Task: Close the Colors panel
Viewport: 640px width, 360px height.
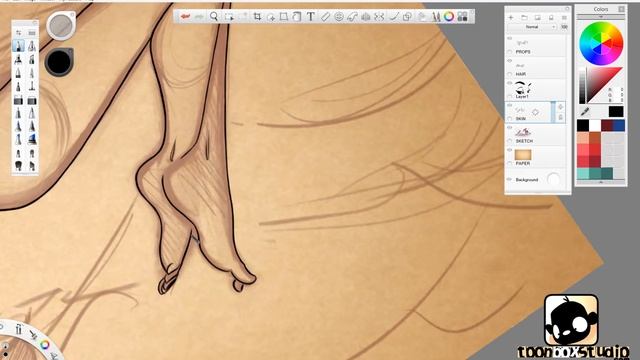Action: 621,9
